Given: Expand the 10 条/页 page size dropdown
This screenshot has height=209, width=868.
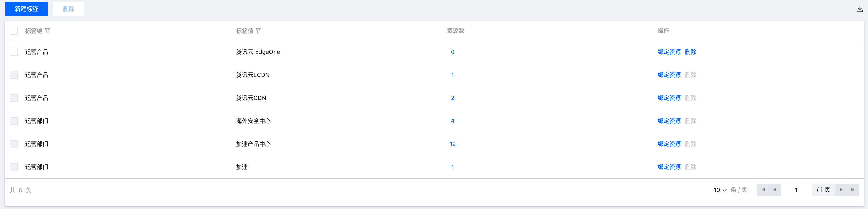Looking at the screenshot, I should tap(720, 190).
